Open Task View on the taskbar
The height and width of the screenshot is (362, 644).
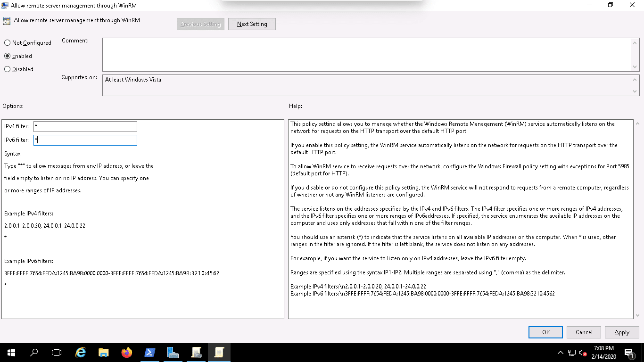[x=57, y=352]
